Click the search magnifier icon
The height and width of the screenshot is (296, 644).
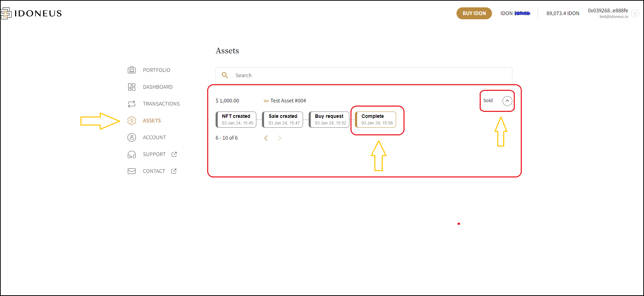(225, 75)
